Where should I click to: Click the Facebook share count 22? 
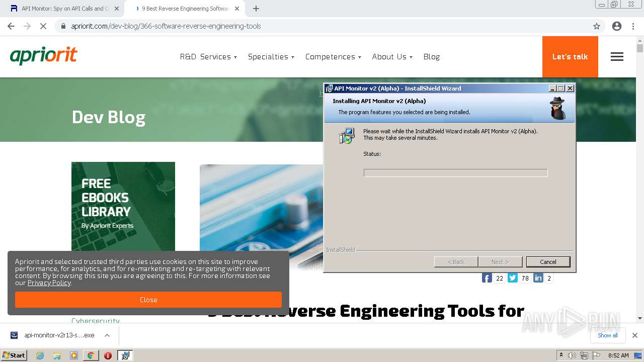[499, 278]
